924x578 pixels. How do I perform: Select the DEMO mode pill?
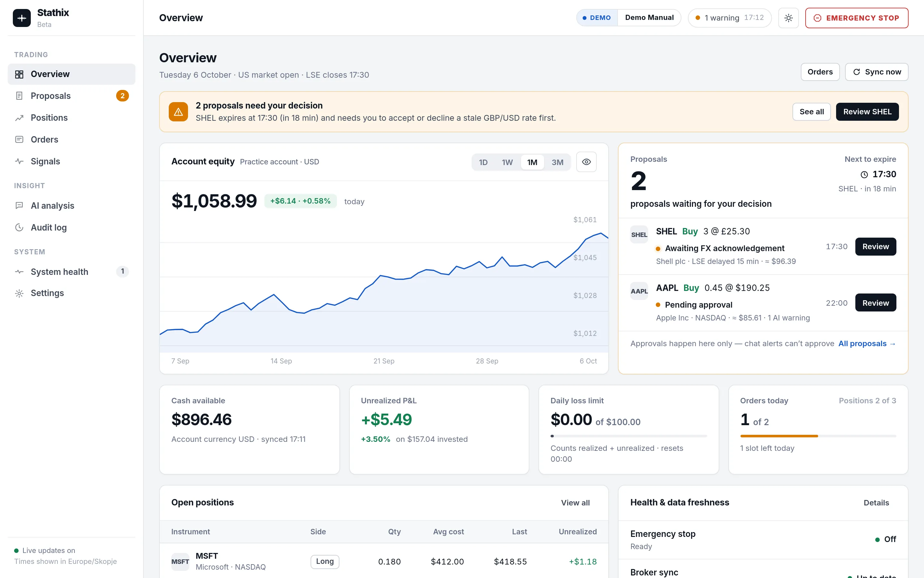(x=597, y=18)
